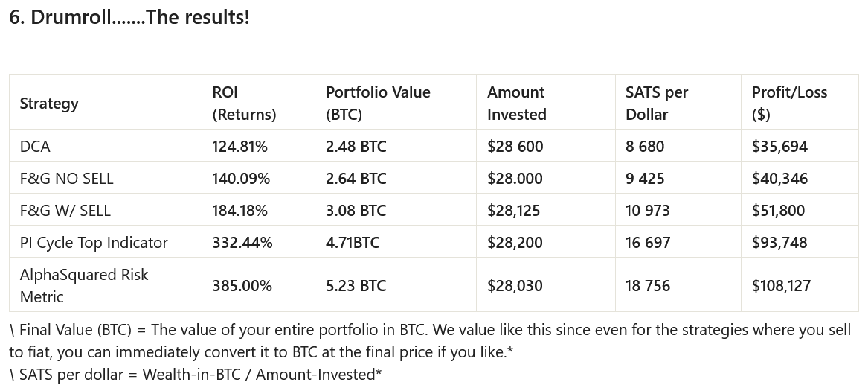Click the F&G W/ SELL strategy cell
This screenshot has width=868, height=385.
65,211
